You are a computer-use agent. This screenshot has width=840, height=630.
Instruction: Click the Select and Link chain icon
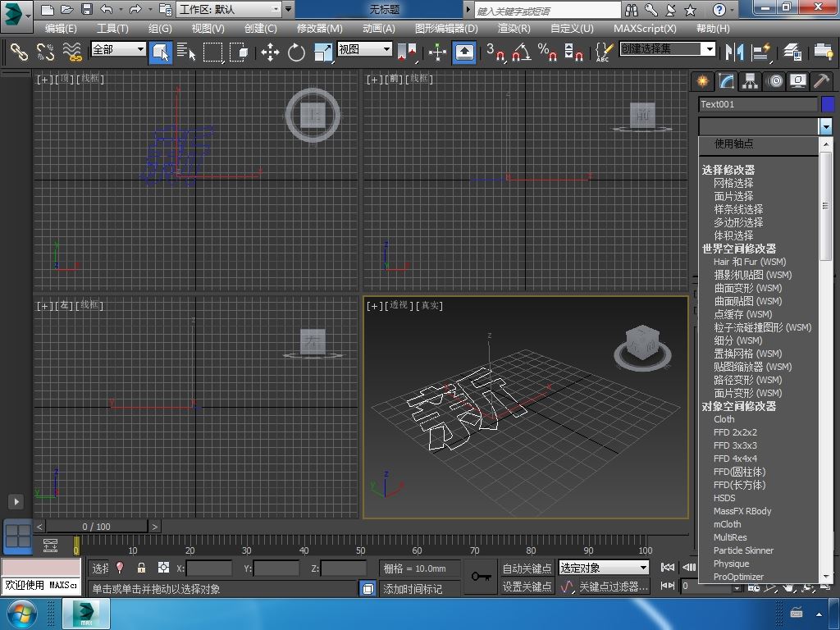[x=19, y=52]
